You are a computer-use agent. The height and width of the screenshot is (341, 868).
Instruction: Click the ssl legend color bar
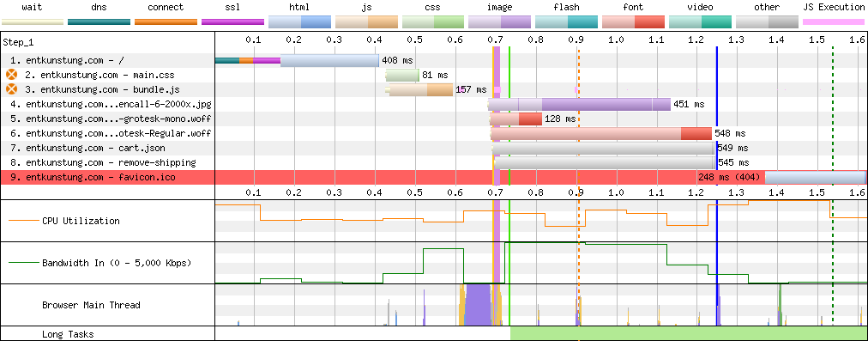[x=232, y=22]
